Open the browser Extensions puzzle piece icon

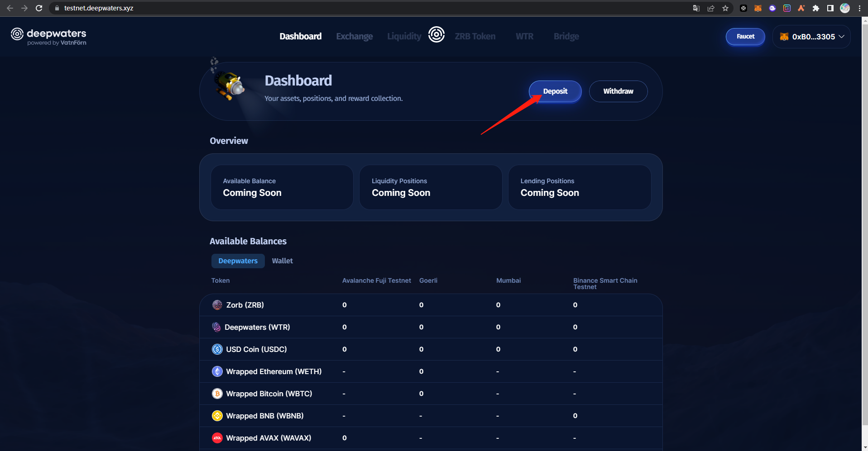(x=816, y=8)
